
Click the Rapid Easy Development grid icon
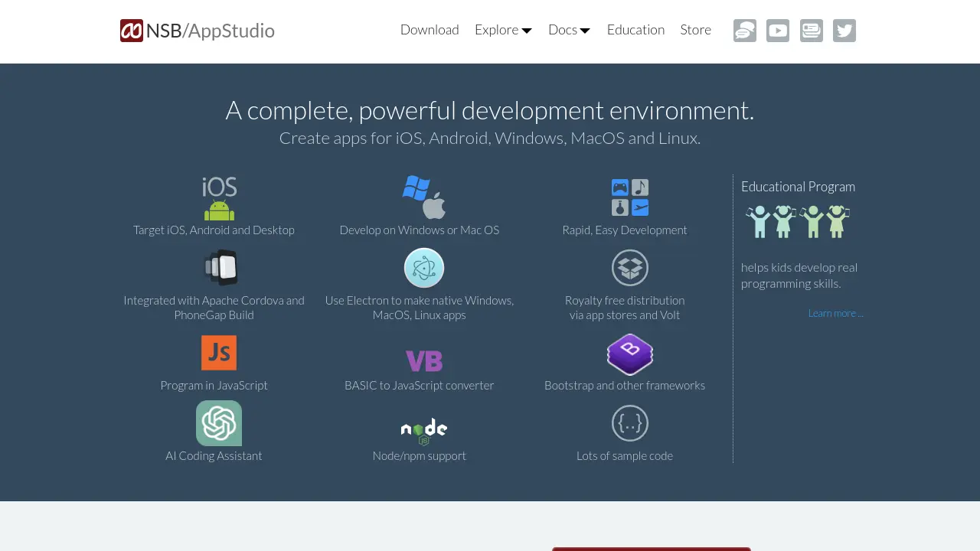(630, 197)
